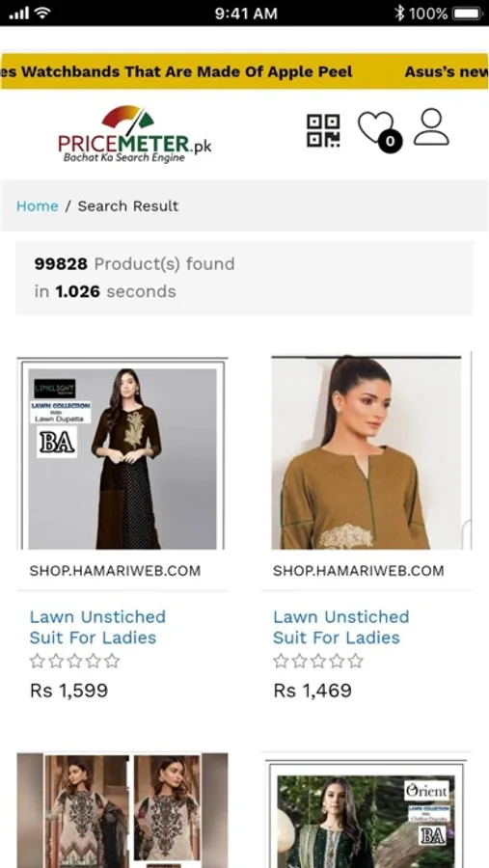489x868 pixels.
Task: Open the wishlist heart icon
Action: [x=376, y=128]
